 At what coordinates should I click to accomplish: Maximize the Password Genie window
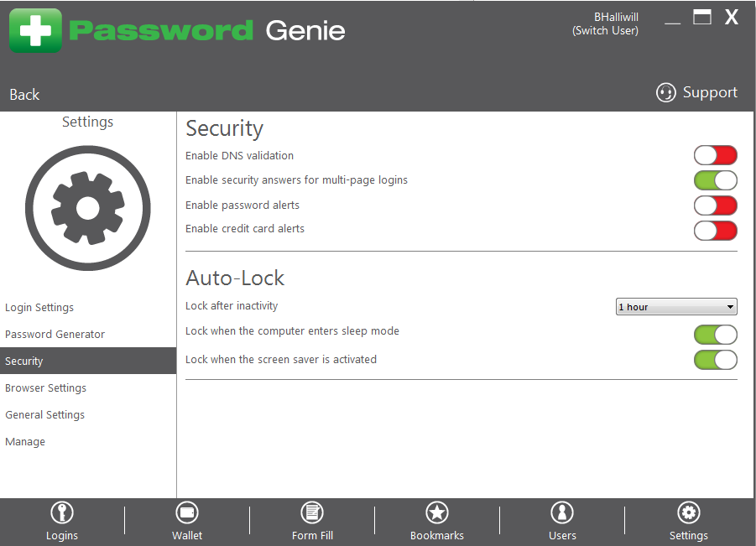coord(702,17)
